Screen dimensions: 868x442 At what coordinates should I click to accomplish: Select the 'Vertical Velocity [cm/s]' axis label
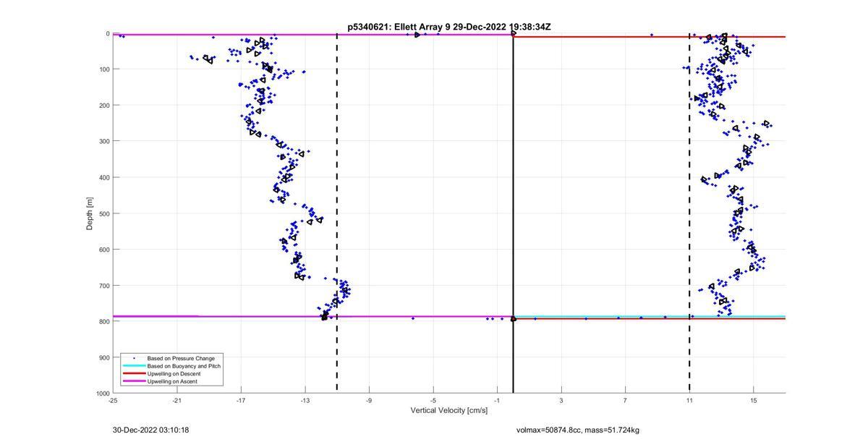coord(449,410)
